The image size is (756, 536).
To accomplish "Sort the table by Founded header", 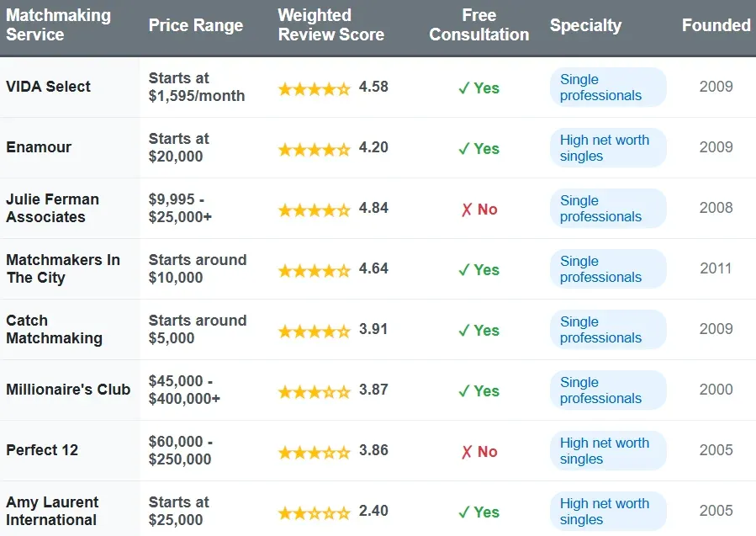I will [x=716, y=25].
